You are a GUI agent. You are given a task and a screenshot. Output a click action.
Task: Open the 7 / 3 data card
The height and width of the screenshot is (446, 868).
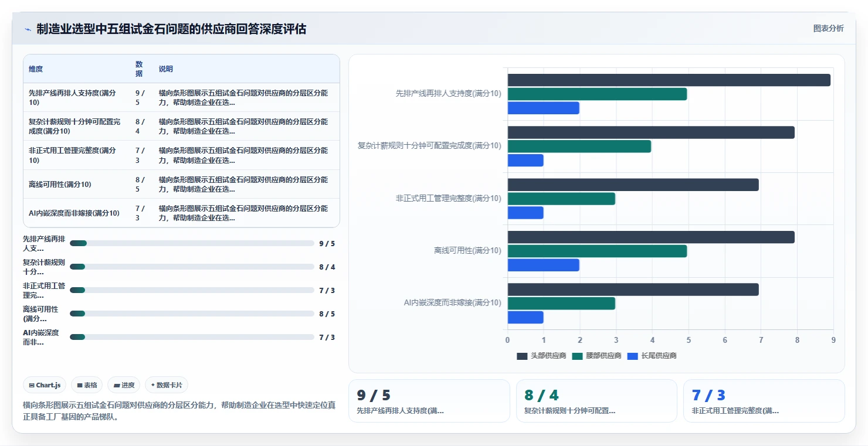(x=764, y=401)
